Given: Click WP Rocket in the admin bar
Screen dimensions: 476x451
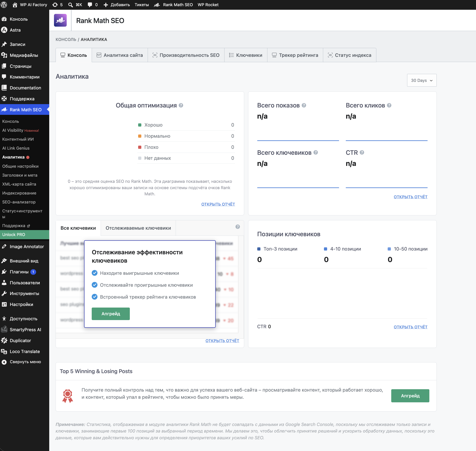Looking at the screenshot, I should coord(208,5).
